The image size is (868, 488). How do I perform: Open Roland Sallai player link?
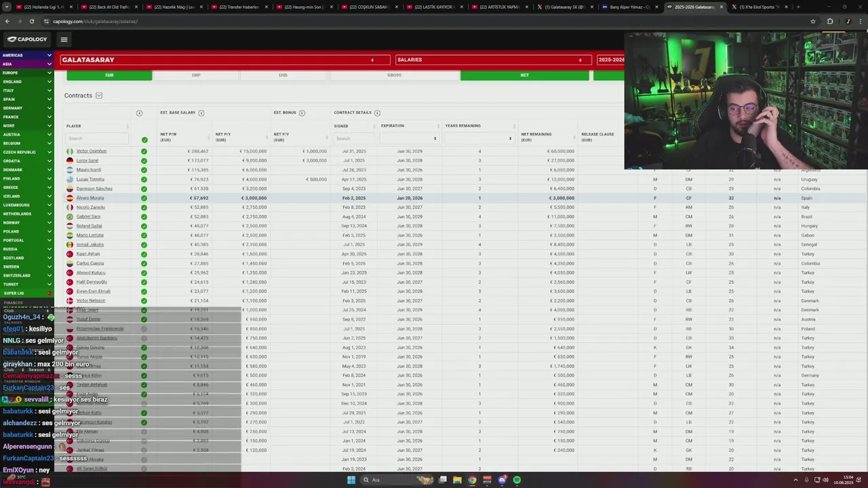(x=89, y=226)
